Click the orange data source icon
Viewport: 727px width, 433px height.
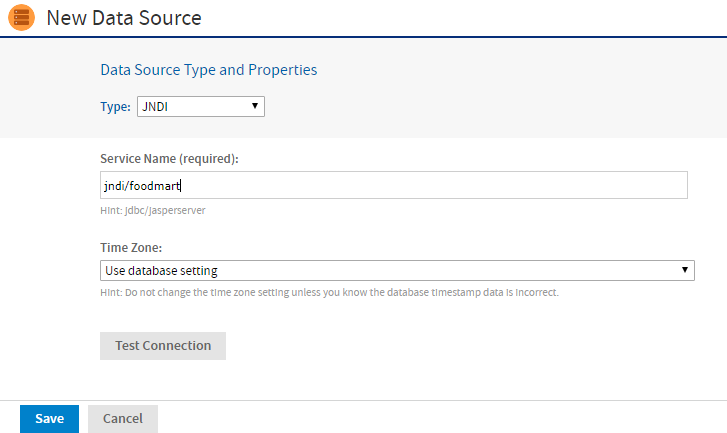tap(21, 18)
